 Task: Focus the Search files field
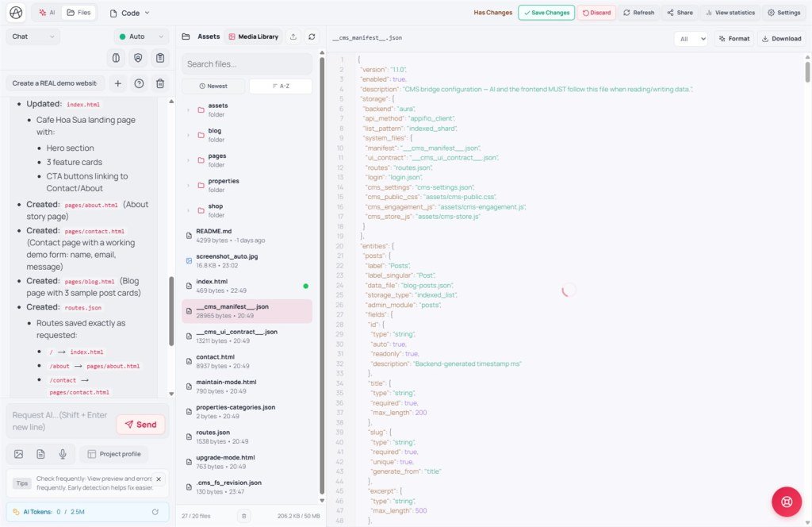247,63
